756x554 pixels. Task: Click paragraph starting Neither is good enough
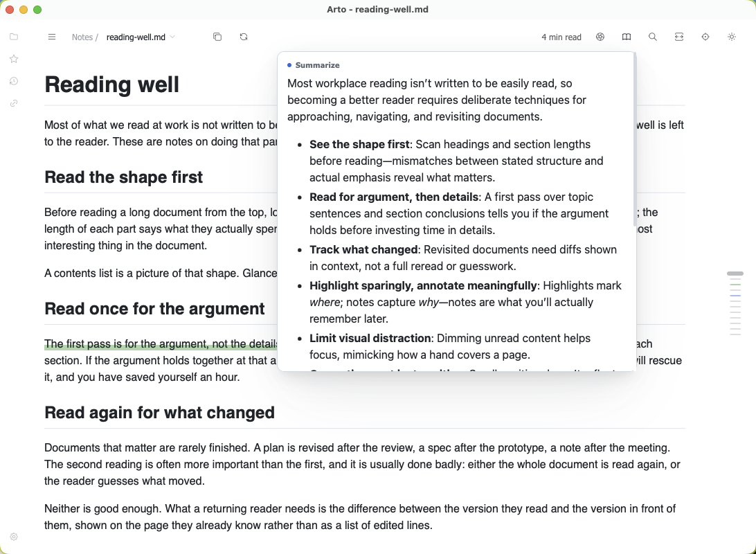point(360,517)
